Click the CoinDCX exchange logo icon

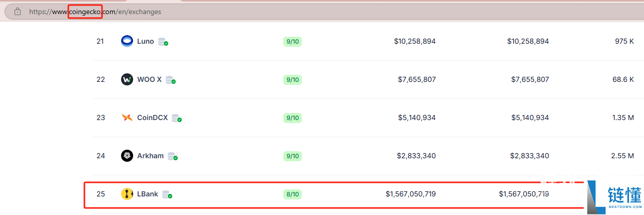coord(127,118)
